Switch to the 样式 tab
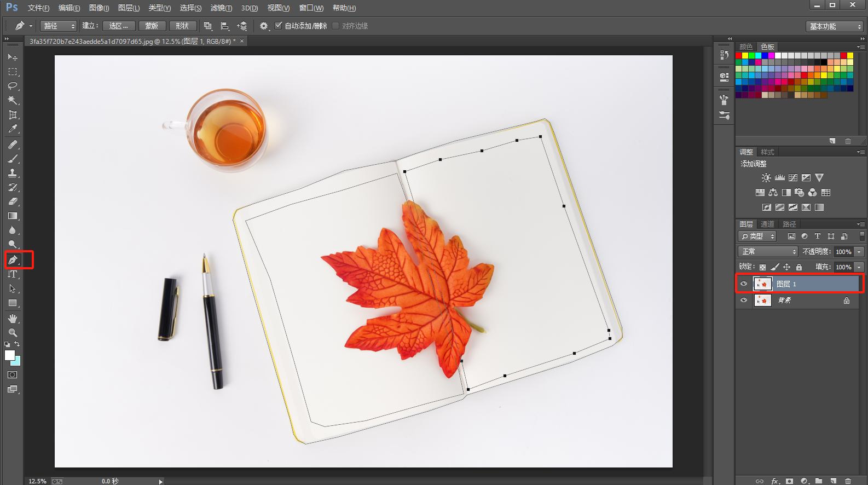The height and width of the screenshot is (485, 868). [x=768, y=152]
